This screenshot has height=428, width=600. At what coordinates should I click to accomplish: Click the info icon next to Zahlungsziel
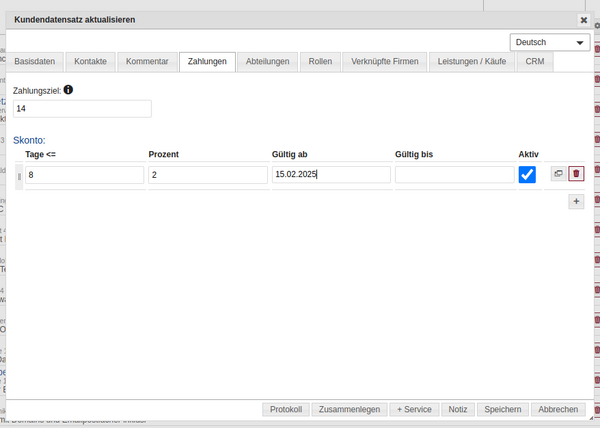coord(68,90)
